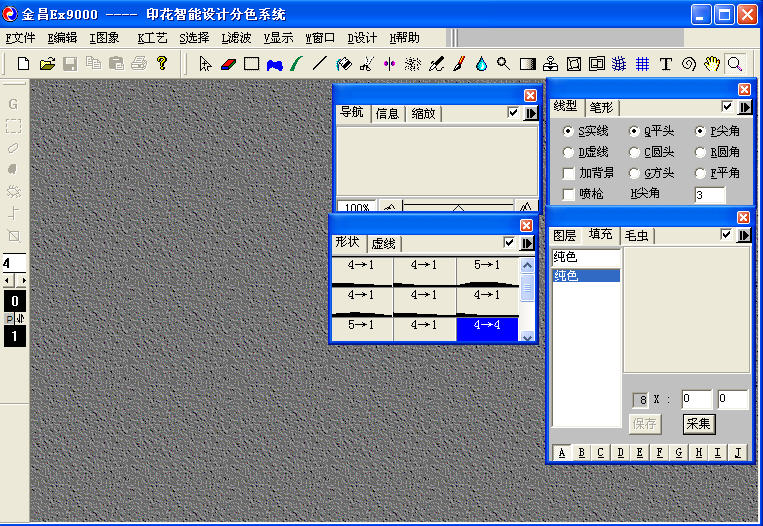The image size is (763, 526).
Task: Activate the hand pan tool
Action: click(x=712, y=64)
